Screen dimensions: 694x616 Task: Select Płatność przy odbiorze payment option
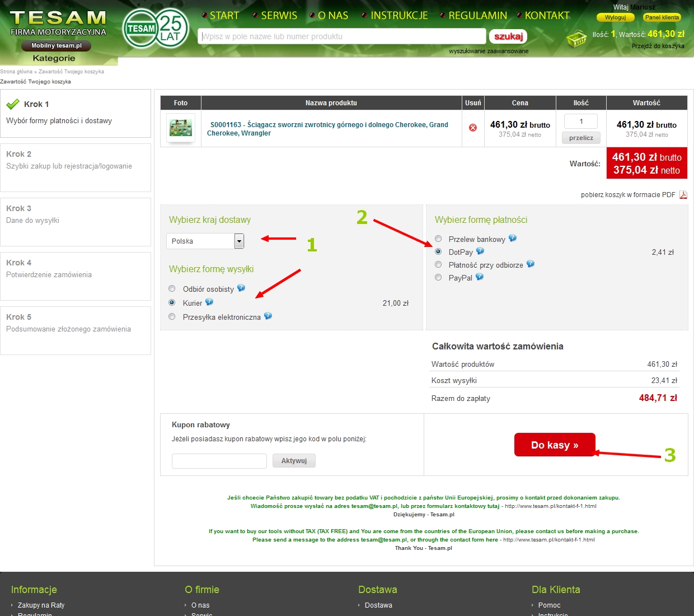point(438,265)
